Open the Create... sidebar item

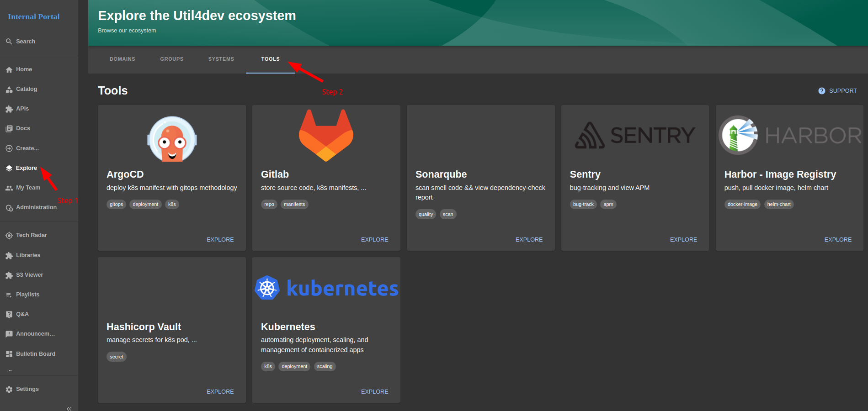tap(27, 148)
